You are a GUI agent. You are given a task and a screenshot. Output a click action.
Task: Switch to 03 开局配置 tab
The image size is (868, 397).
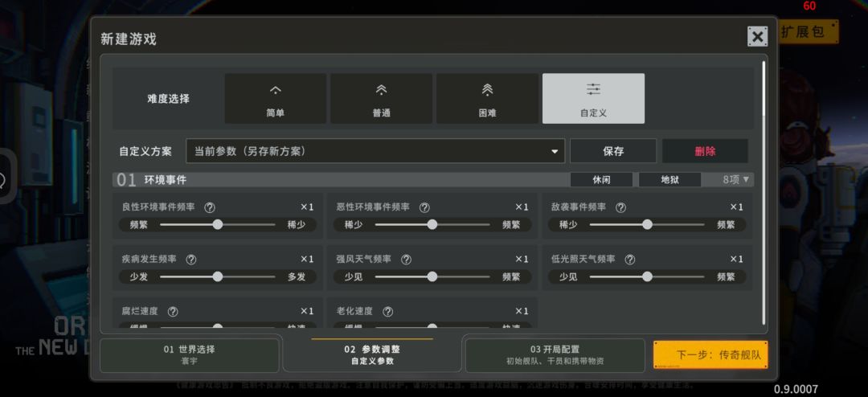pyautogui.click(x=555, y=355)
